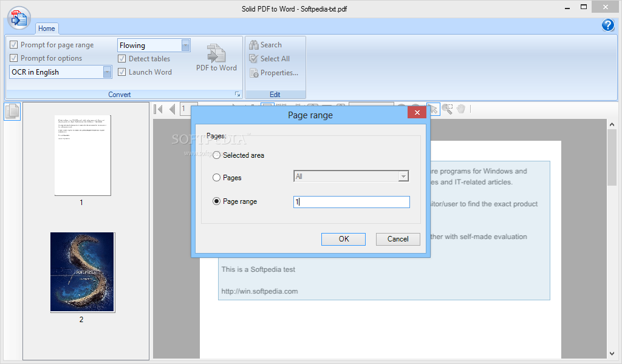Select the Page range radio button
The image size is (622, 364).
click(x=216, y=201)
